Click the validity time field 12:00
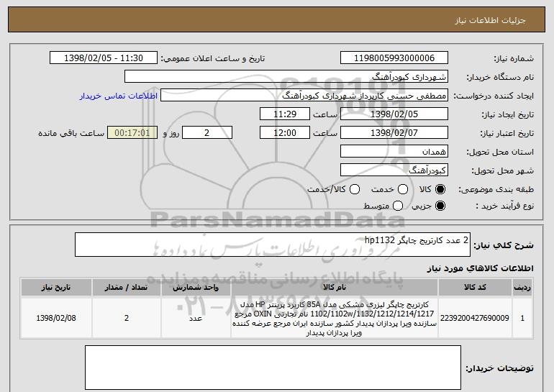This screenshot has height=392, width=554. 285,133
